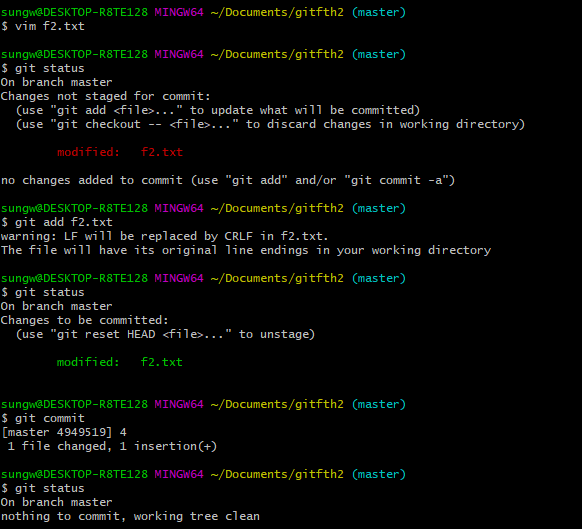Select the "git add <file>..." hint line
The height and width of the screenshot is (529, 582).
pos(218,110)
